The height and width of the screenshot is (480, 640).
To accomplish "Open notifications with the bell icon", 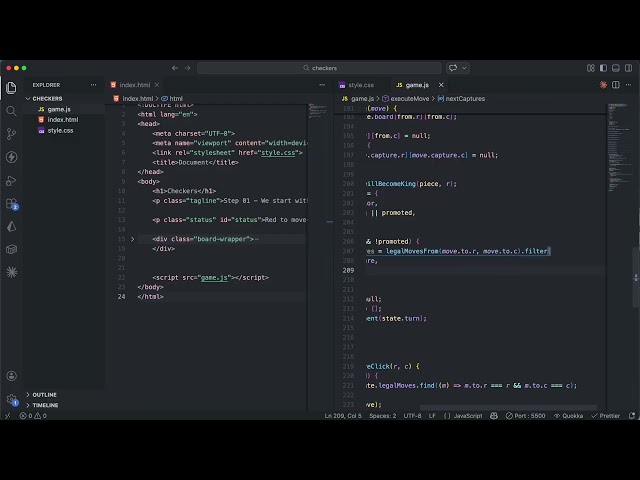I will point(632,416).
